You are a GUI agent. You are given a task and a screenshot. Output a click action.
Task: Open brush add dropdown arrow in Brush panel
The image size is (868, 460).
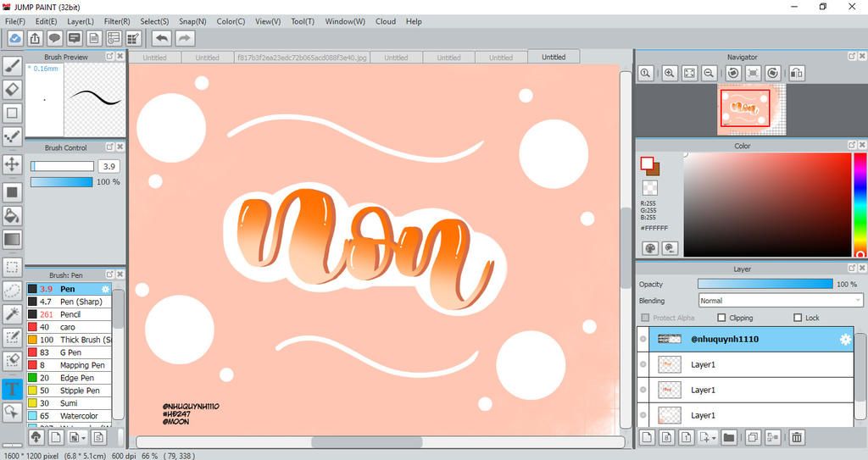(x=83, y=438)
